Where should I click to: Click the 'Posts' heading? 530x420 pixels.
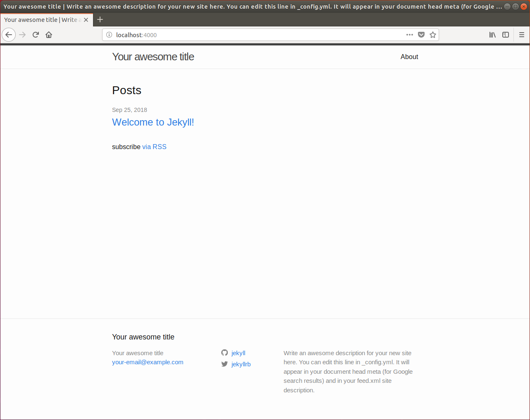pyautogui.click(x=127, y=90)
